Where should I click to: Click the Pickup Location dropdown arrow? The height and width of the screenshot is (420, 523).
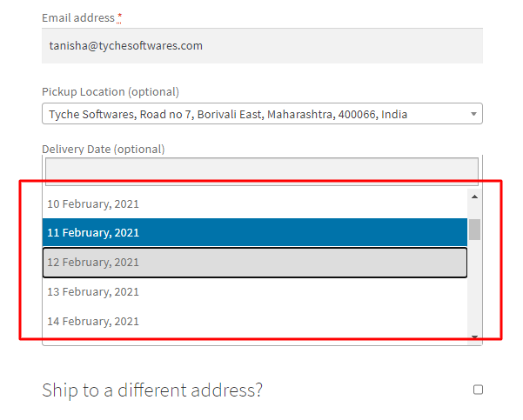pos(473,114)
